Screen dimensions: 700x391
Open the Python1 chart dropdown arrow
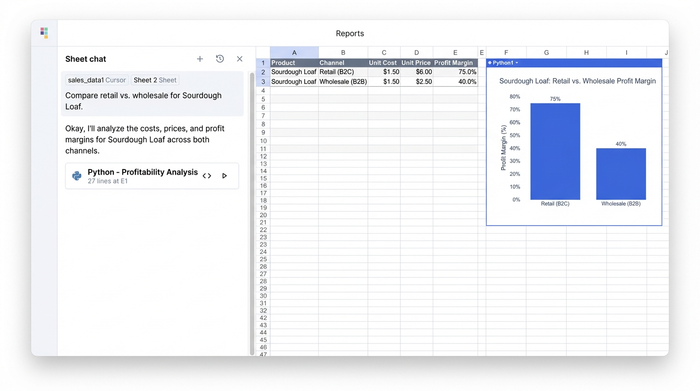tap(517, 63)
